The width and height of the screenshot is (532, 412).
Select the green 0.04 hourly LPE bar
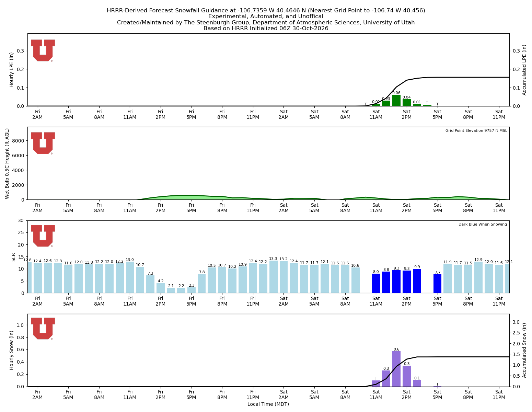click(x=407, y=103)
